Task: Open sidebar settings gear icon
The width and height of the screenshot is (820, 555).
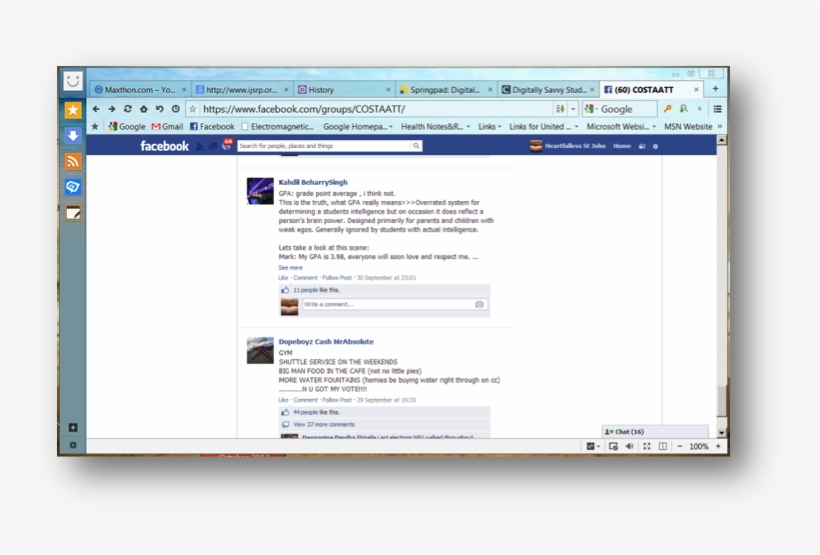Action: click(x=73, y=445)
